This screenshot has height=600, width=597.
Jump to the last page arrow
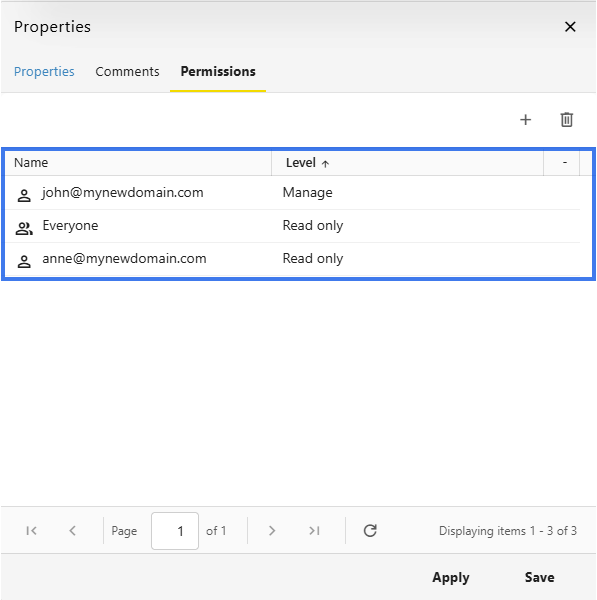pos(314,531)
